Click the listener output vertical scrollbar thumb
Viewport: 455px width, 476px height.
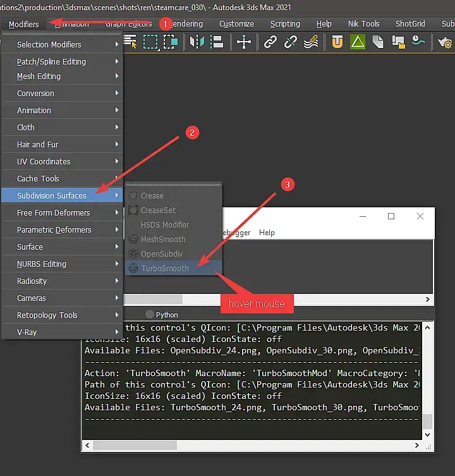click(x=428, y=421)
